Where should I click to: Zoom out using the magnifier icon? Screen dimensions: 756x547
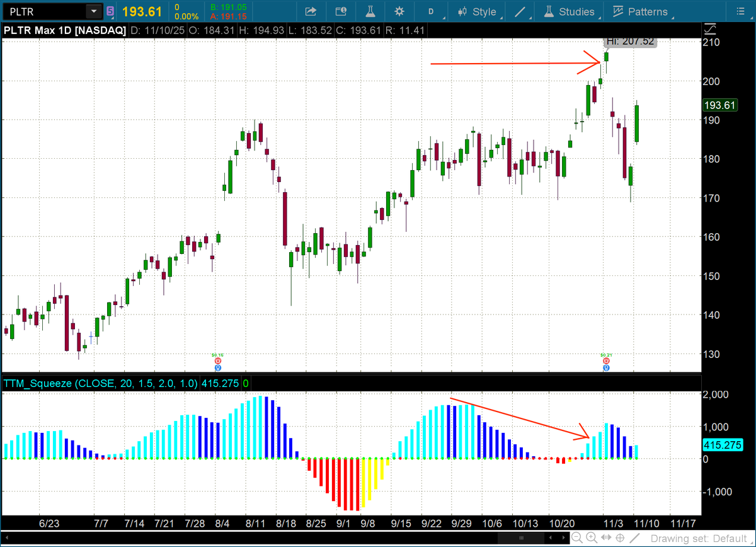[x=577, y=538]
